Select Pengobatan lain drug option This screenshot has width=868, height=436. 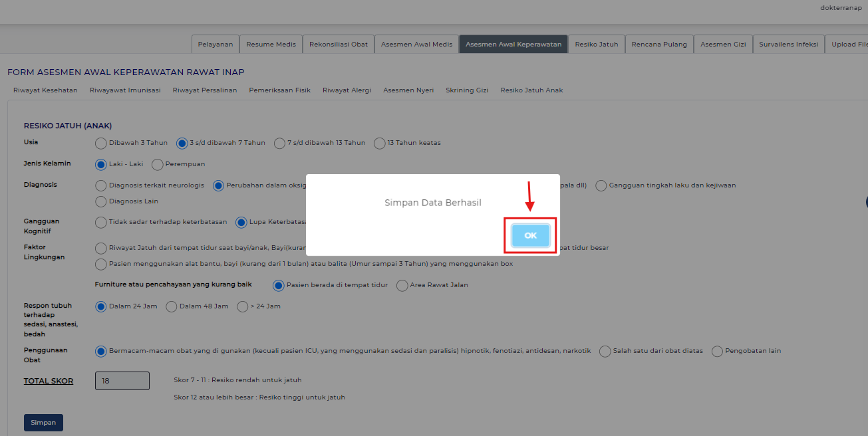coord(717,351)
